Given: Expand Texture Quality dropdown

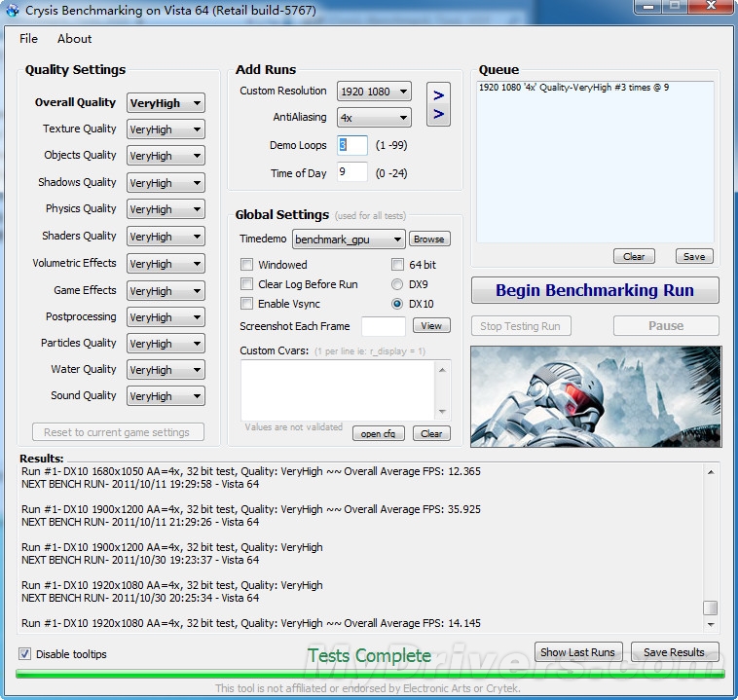Looking at the screenshot, I should click(166, 129).
